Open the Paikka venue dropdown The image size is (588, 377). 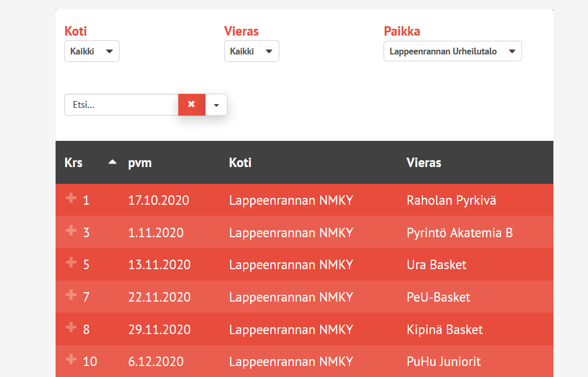coord(453,51)
